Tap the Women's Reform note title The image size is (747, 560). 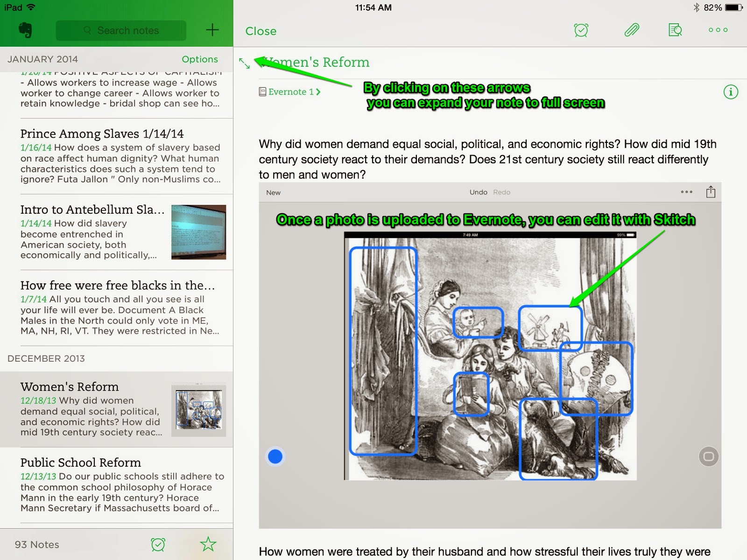[316, 62]
